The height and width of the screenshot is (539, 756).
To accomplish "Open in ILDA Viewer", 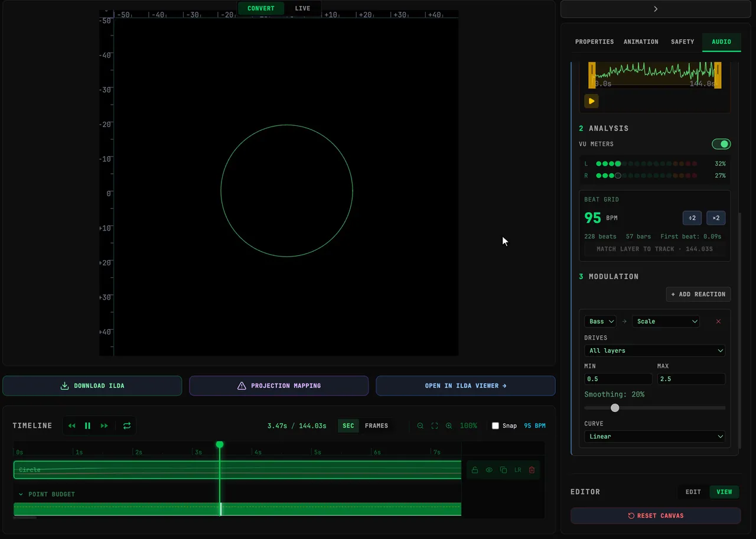I will coord(465,386).
